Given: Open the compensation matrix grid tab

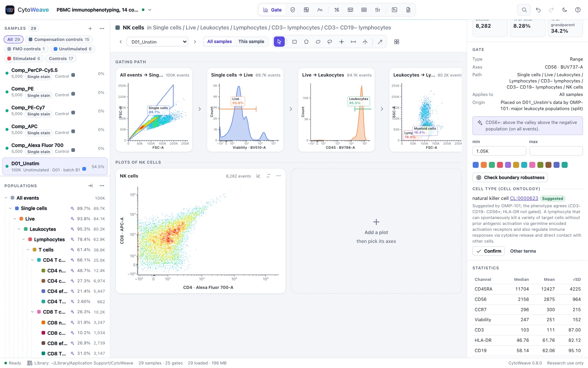Looking at the screenshot, I should [x=306, y=10].
